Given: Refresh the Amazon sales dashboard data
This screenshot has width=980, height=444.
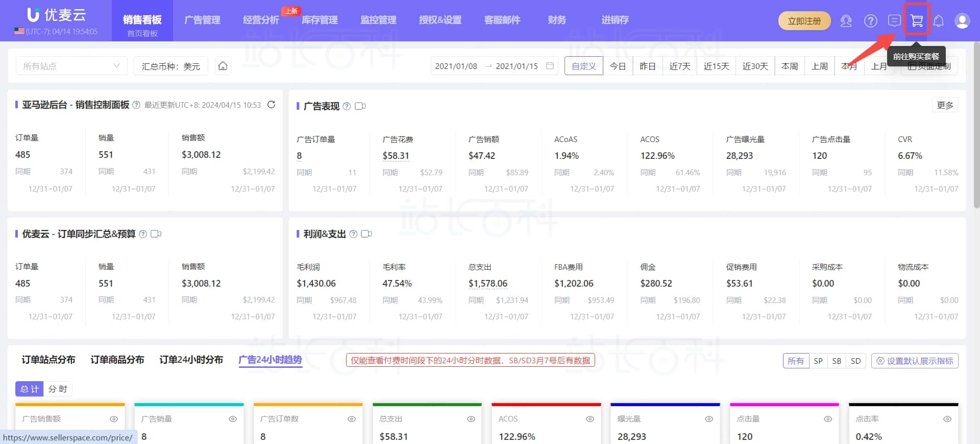Looking at the screenshot, I should (272, 105).
